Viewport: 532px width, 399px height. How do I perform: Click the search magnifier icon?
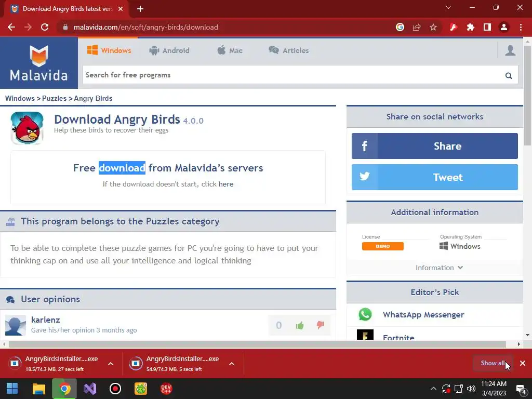[508, 75]
